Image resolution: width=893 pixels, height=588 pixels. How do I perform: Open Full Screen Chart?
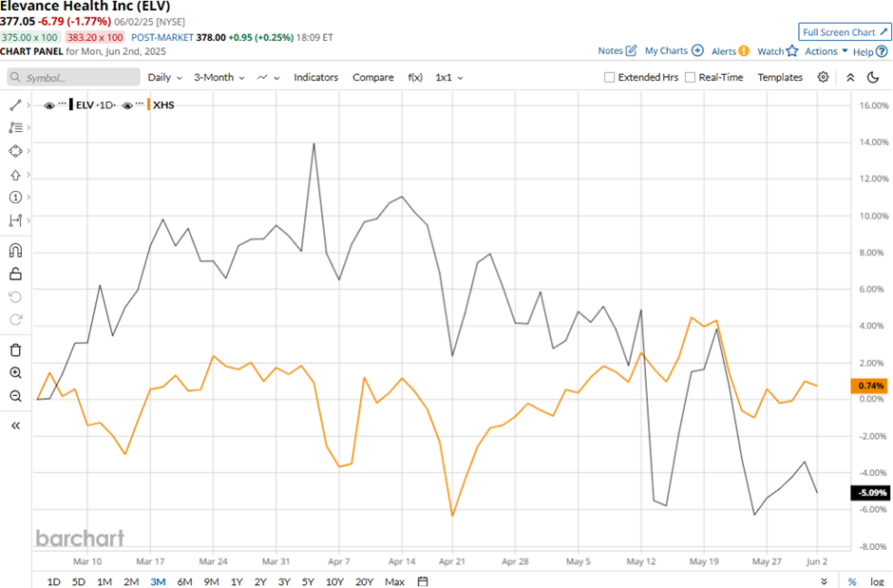pos(845,32)
